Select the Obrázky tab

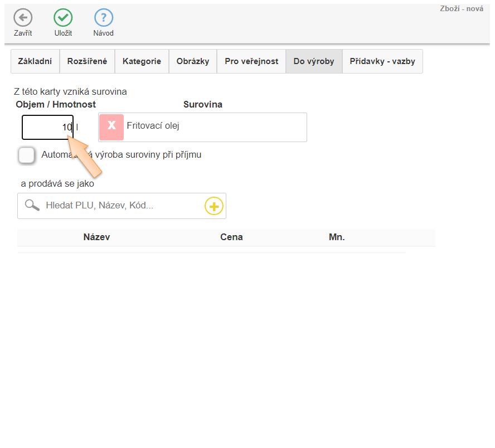(193, 61)
